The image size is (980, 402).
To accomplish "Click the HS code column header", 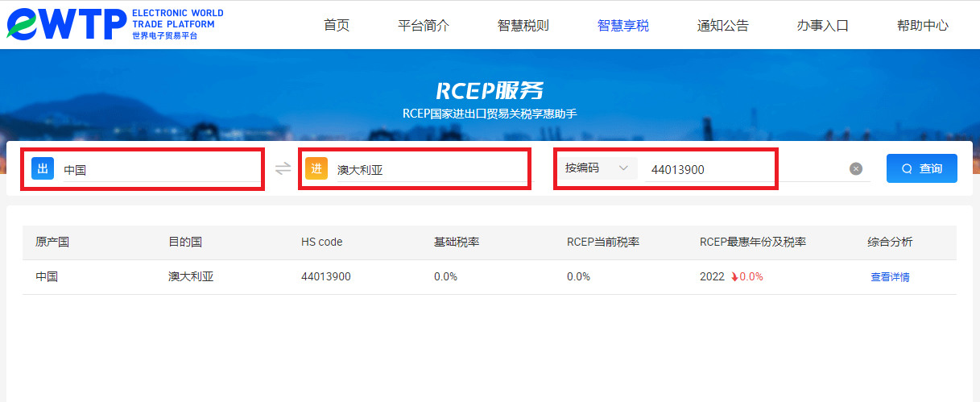I will [x=322, y=242].
